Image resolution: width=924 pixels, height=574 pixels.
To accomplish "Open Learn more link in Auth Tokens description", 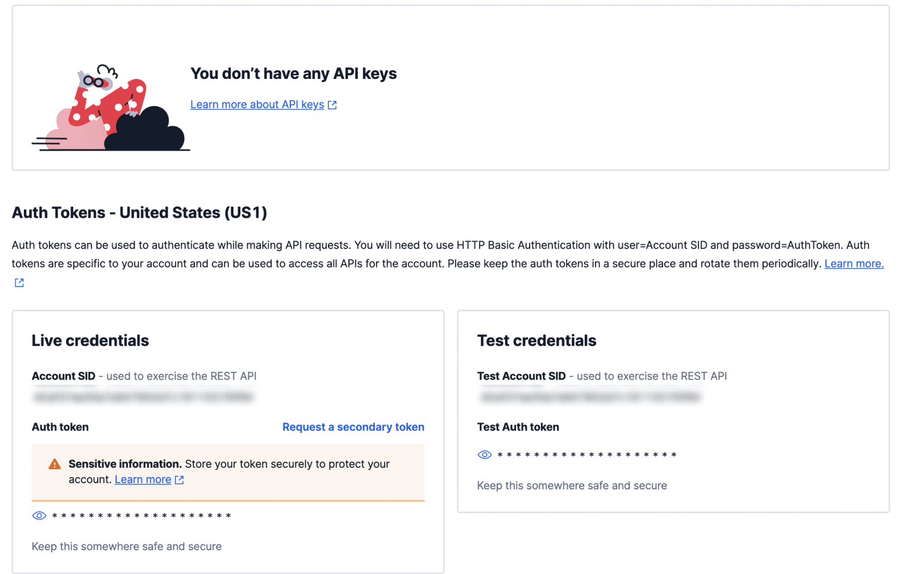I will point(854,264).
